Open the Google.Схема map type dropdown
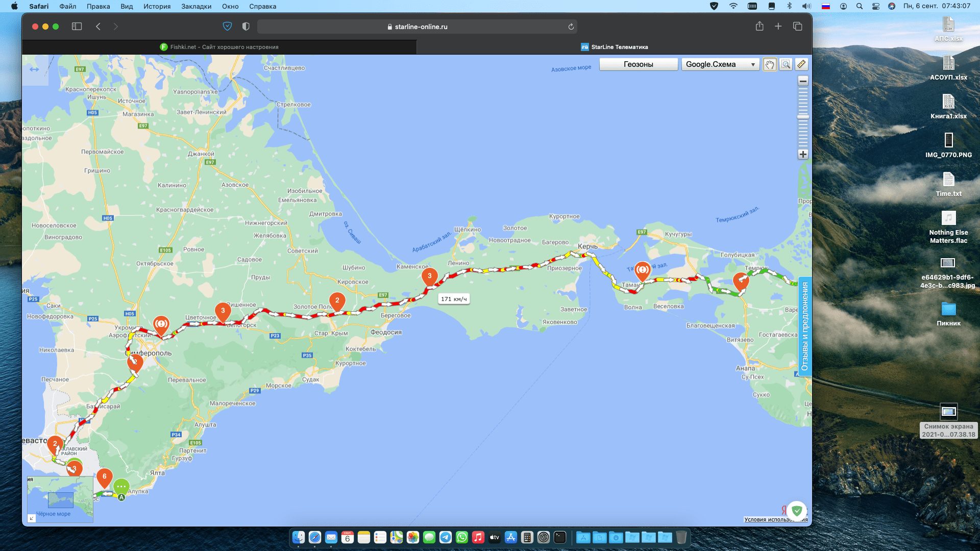 coord(720,64)
